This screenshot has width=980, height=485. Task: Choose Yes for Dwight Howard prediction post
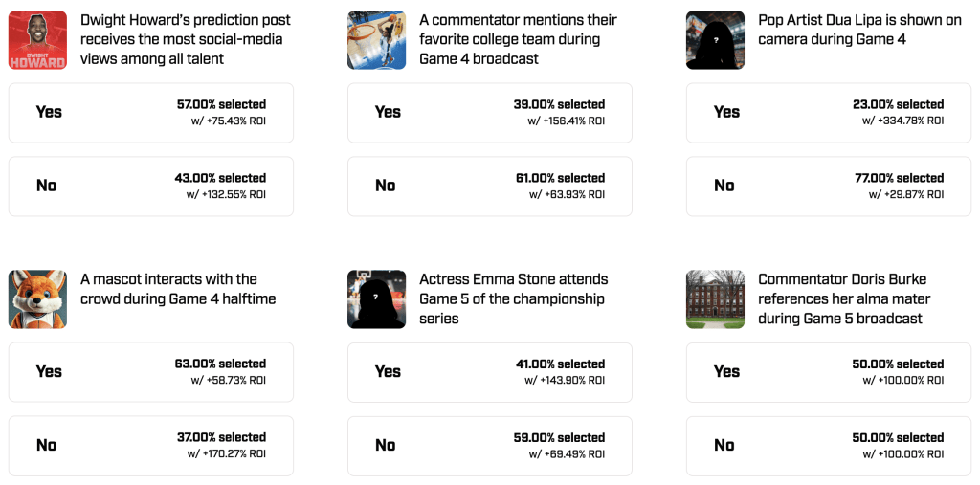pyautogui.click(x=150, y=113)
